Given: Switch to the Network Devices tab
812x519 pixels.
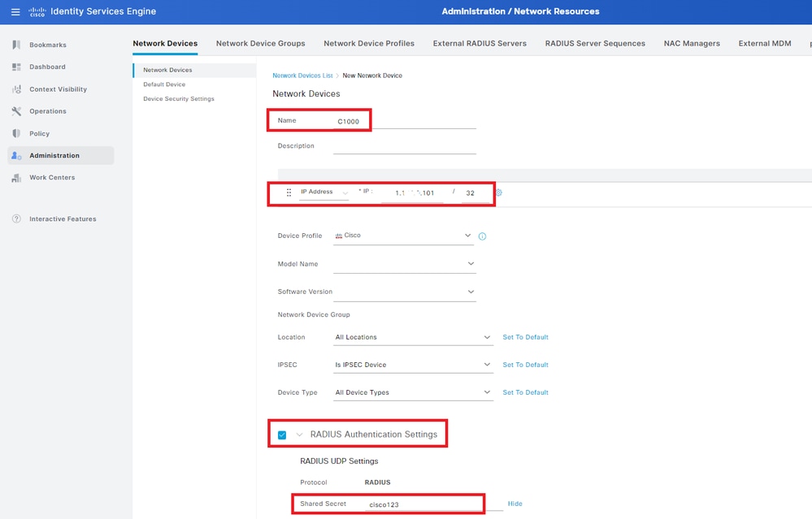Looking at the screenshot, I should coord(165,44).
